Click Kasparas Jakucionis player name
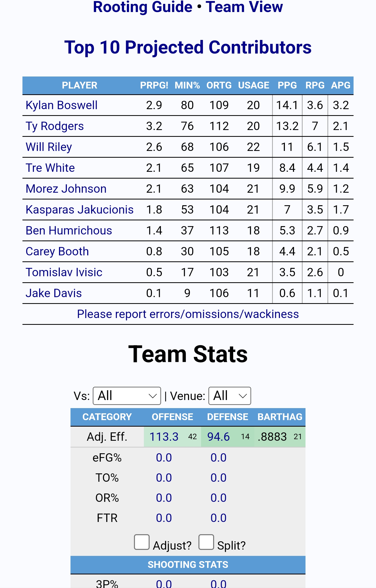The image size is (376, 588). (x=80, y=210)
